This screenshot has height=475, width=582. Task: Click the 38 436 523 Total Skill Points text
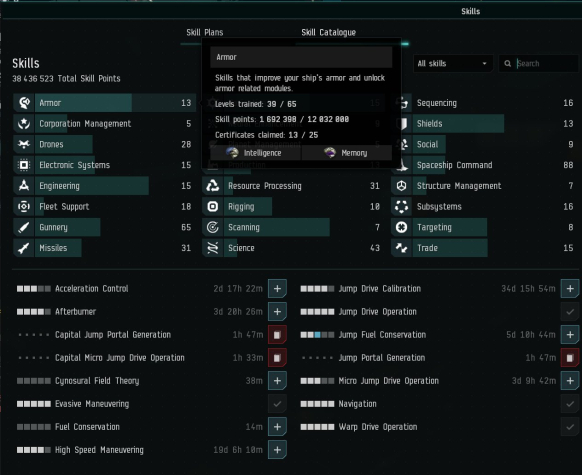coord(66,79)
